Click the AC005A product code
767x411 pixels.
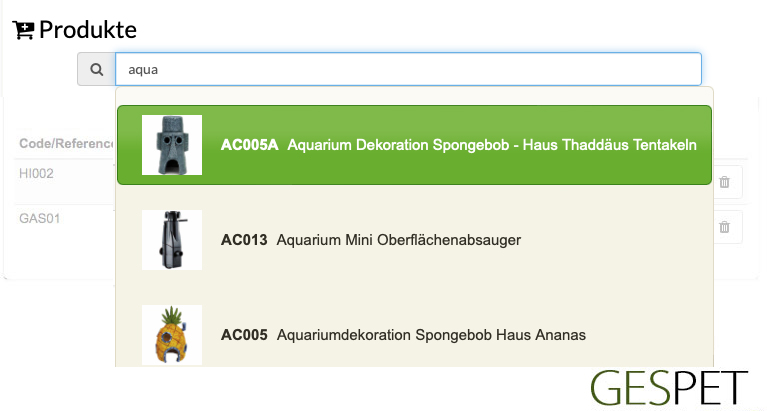point(249,145)
